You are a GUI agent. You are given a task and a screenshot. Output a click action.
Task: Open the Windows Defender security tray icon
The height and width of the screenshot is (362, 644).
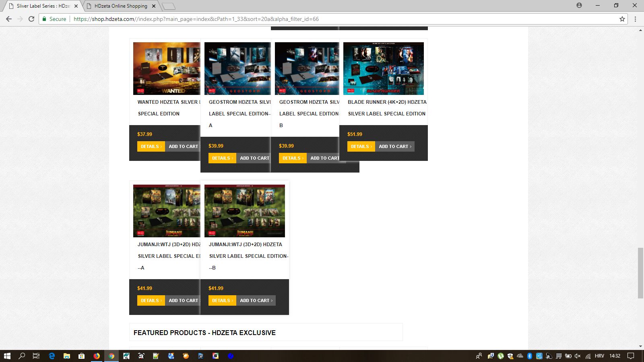[510, 356]
